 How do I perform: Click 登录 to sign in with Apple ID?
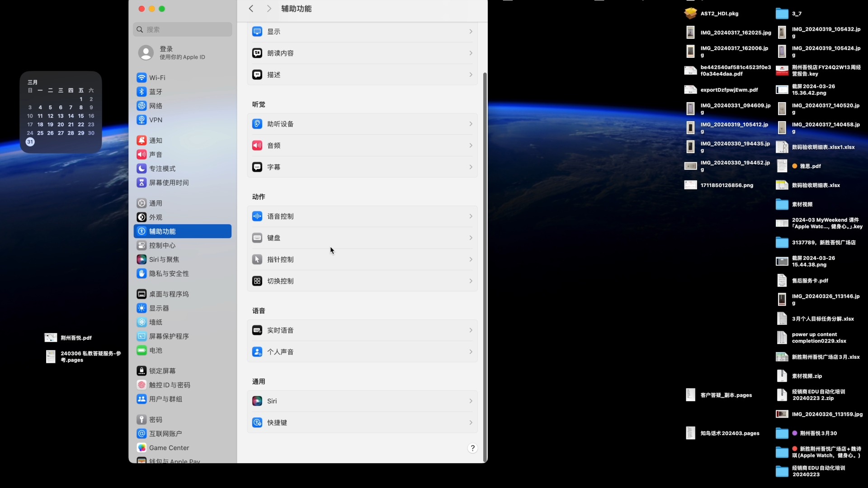[166, 49]
